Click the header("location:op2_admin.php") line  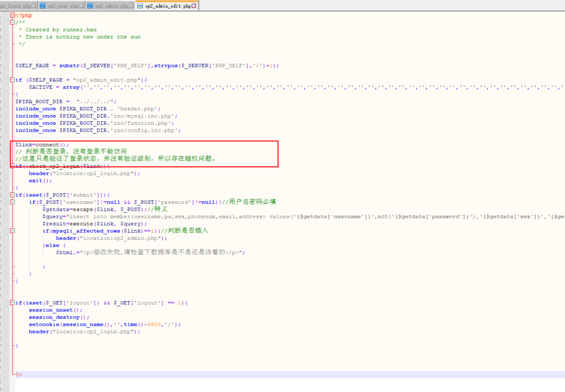112,238
